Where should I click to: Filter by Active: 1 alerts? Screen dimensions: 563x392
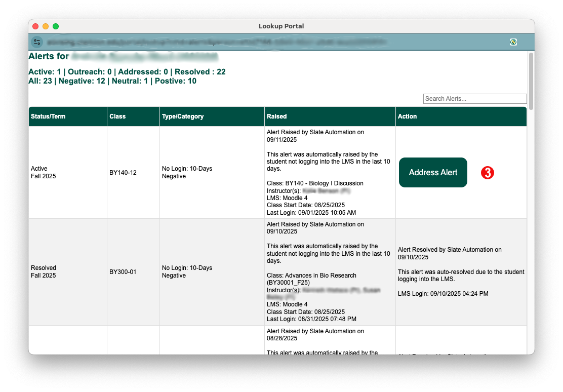tap(45, 72)
